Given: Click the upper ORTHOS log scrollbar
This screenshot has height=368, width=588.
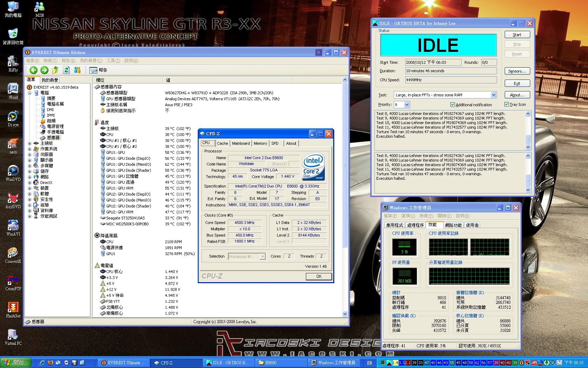Looking at the screenshot, I should (528, 130).
